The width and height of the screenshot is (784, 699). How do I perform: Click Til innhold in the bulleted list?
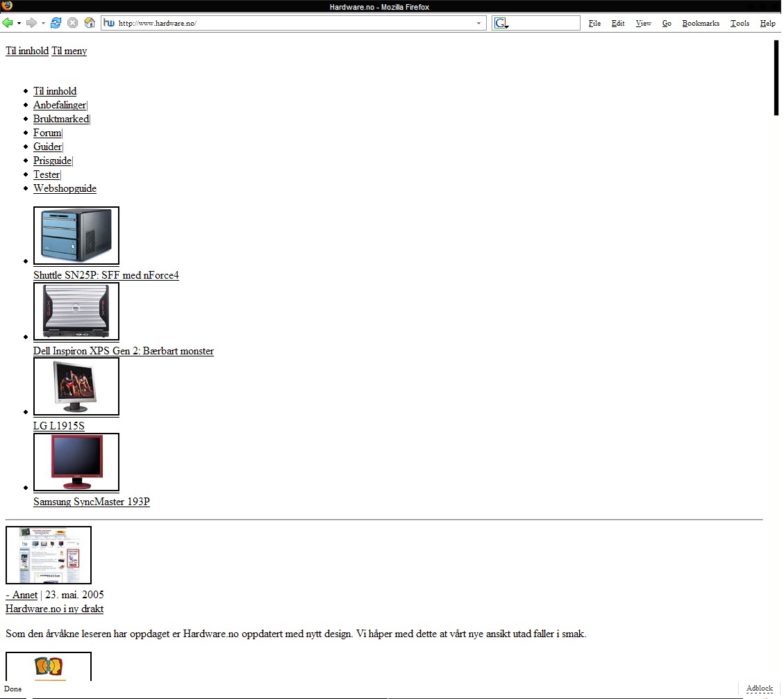click(x=55, y=91)
